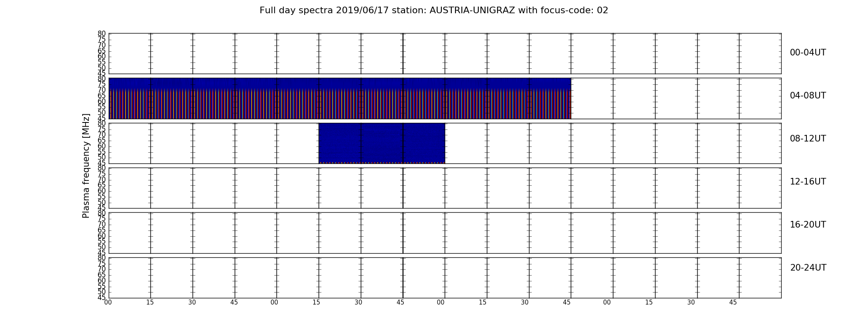This screenshot has width=868, height=331.
Task: Click the blue spectrogram block in the 08-12UT panel
Action: click(x=382, y=143)
